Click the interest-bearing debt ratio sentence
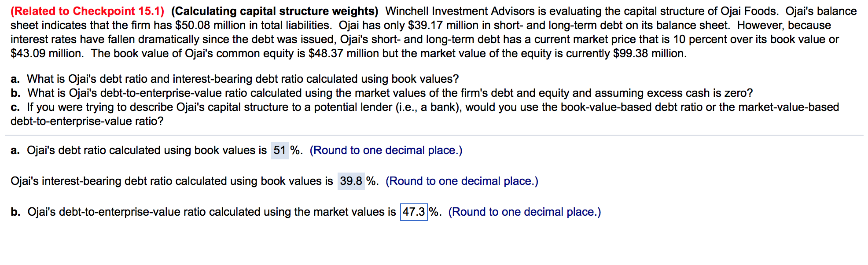The width and height of the screenshot is (868, 265). pyautogui.click(x=172, y=181)
